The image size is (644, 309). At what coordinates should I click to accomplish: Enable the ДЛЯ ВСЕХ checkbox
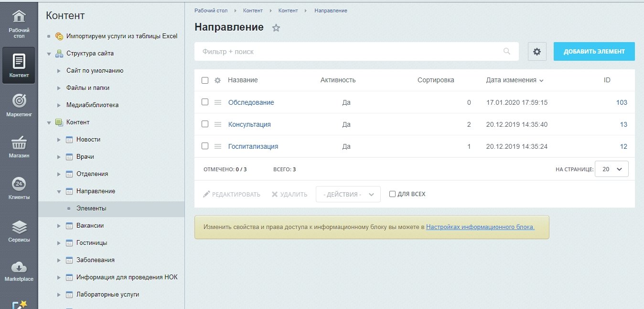[392, 194]
